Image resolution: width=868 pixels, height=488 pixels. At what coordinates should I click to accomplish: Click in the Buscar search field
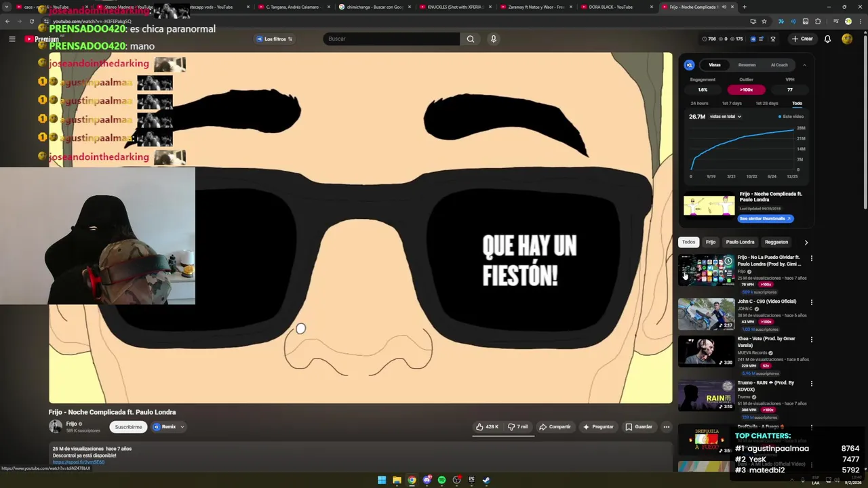point(391,39)
